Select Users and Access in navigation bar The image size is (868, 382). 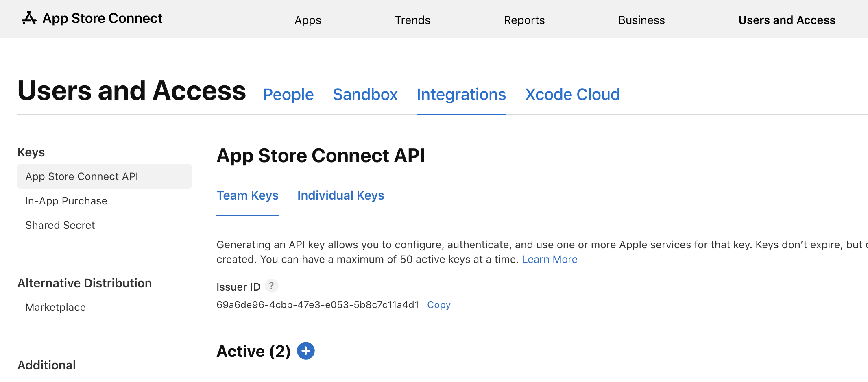787,20
